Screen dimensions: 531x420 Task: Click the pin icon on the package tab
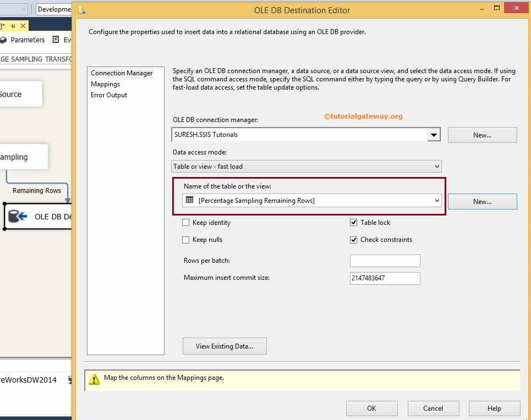click(13, 25)
